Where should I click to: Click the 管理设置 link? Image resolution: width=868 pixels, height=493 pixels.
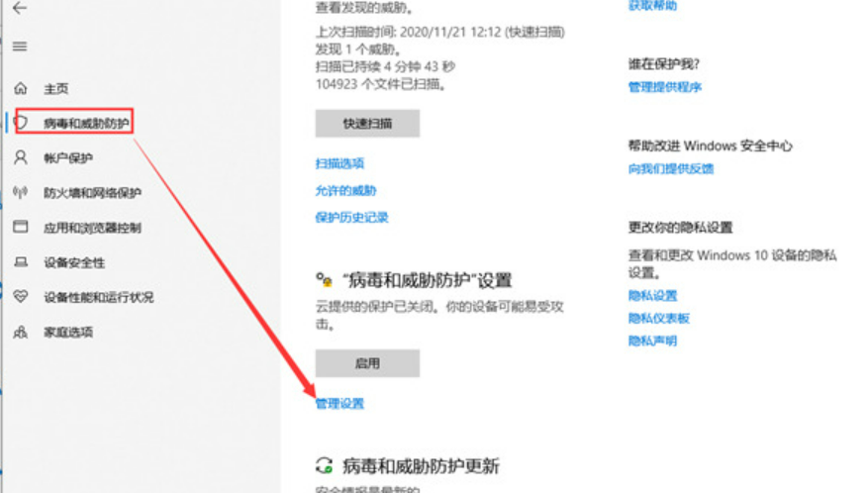(x=339, y=404)
